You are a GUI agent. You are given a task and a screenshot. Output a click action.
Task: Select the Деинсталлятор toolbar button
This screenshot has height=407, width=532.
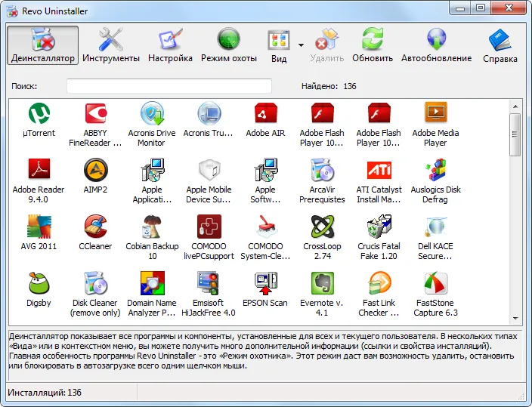click(43, 45)
